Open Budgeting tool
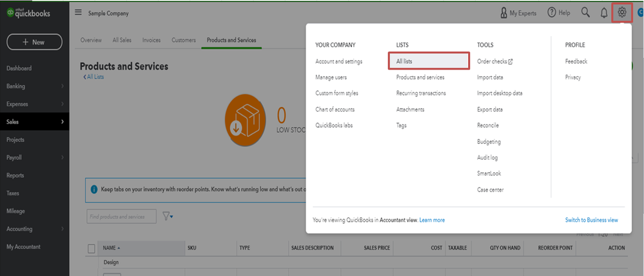Image resolution: width=644 pixels, height=276 pixels. point(489,142)
